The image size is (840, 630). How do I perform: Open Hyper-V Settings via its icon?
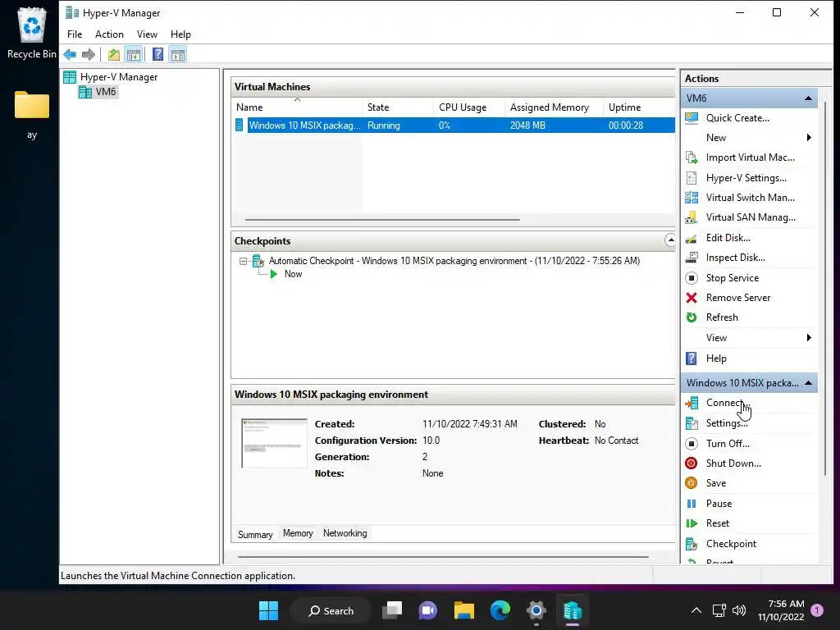(692, 178)
